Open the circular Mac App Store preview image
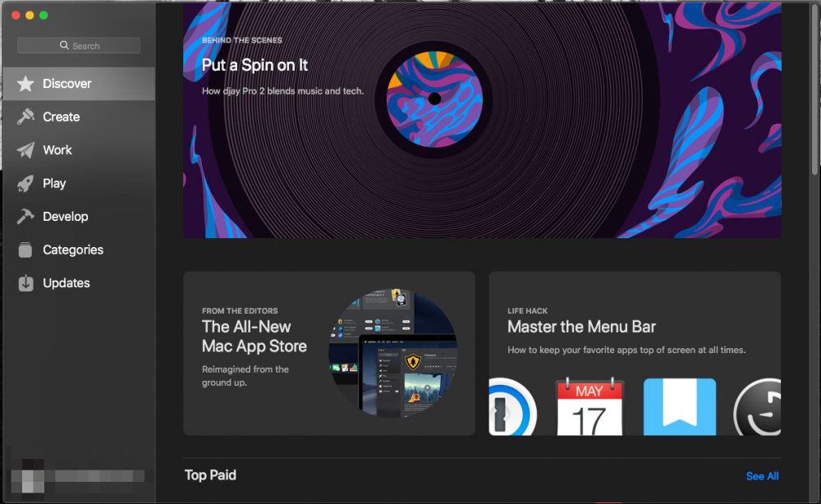 point(393,353)
